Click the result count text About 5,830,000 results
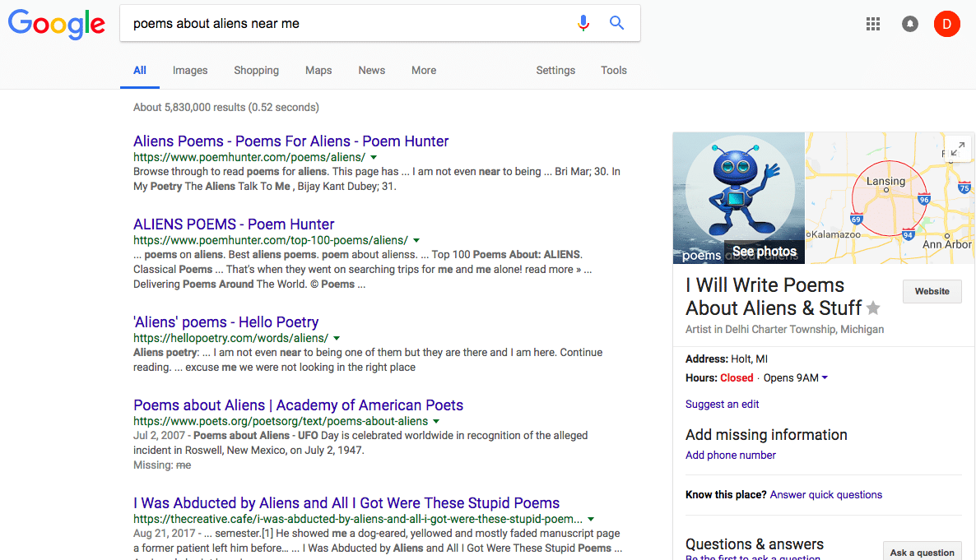 (x=226, y=107)
